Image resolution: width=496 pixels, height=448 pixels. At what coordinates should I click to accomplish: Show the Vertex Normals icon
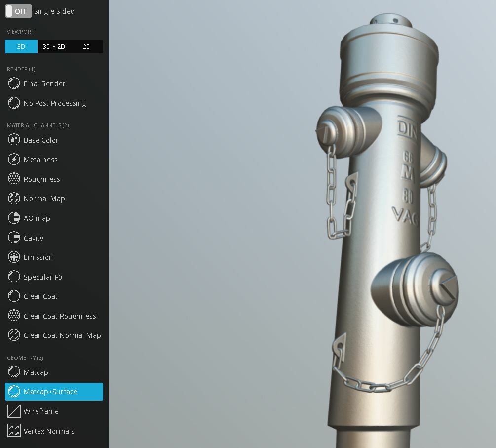[x=14, y=431]
